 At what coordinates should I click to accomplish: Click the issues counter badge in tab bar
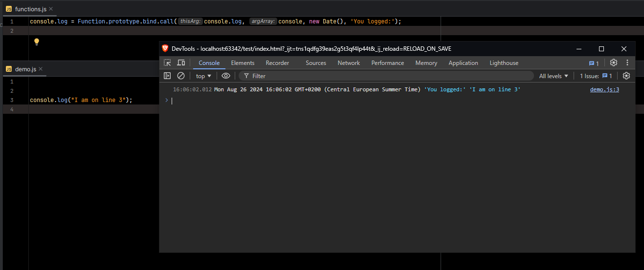pyautogui.click(x=594, y=63)
